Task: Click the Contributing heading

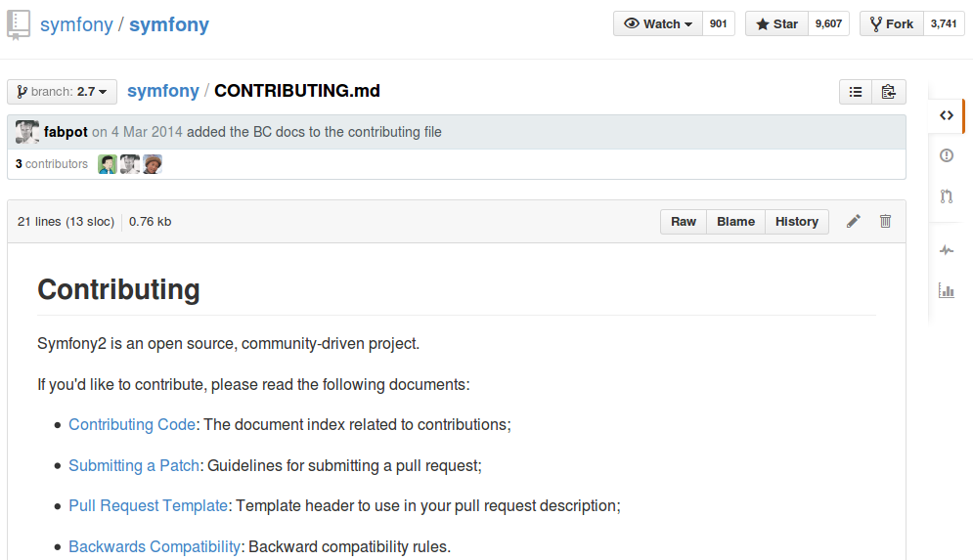Action: click(x=118, y=289)
